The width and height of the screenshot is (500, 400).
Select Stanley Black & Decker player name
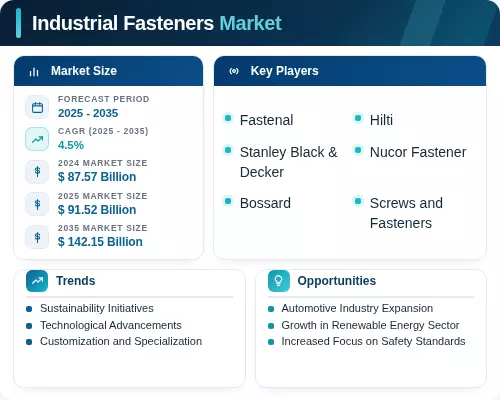[289, 162]
